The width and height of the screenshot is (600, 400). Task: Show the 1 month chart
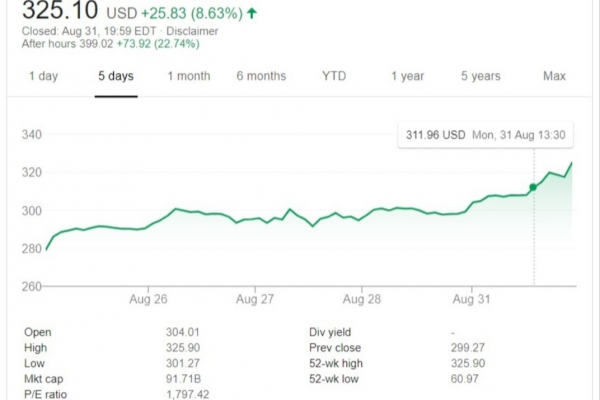pos(188,76)
